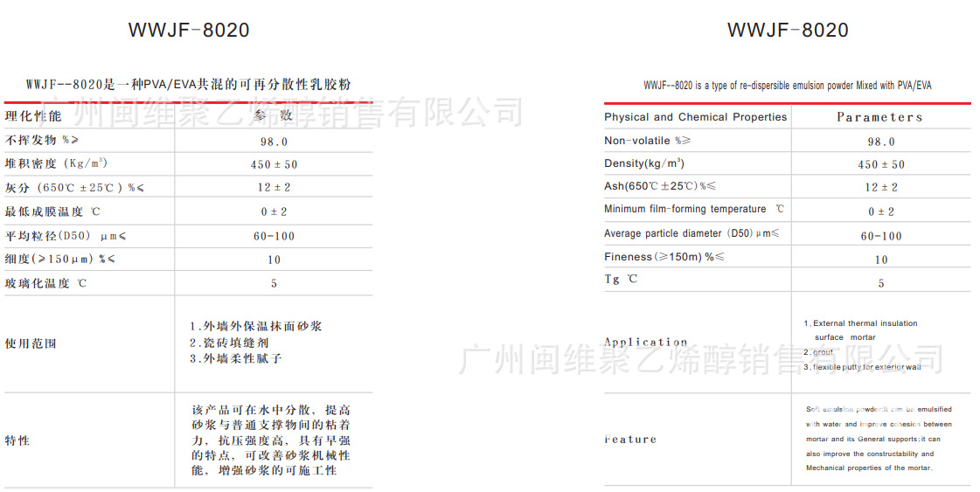Select the Chinese subtitle mentioning PVA/EVA共混
Viewport: 980px width, 492px height.
coord(188,85)
